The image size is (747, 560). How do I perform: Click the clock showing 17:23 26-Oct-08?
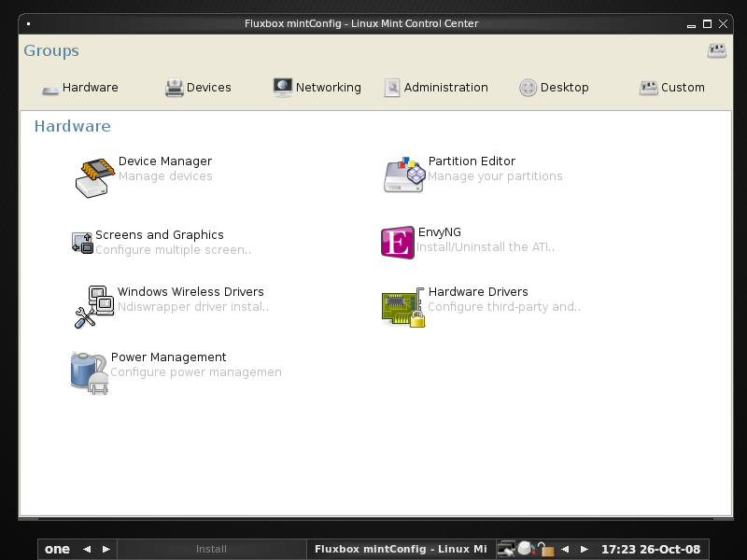coord(650,550)
